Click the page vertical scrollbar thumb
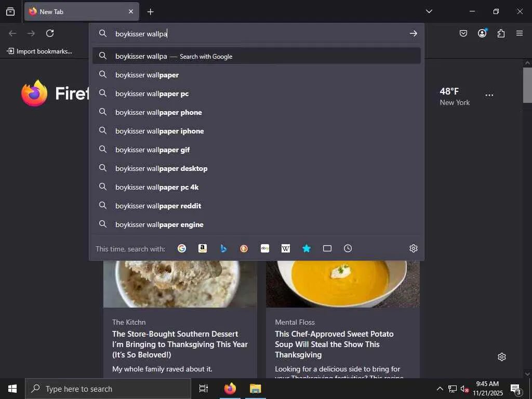Image resolution: width=532 pixels, height=399 pixels. 527,85
